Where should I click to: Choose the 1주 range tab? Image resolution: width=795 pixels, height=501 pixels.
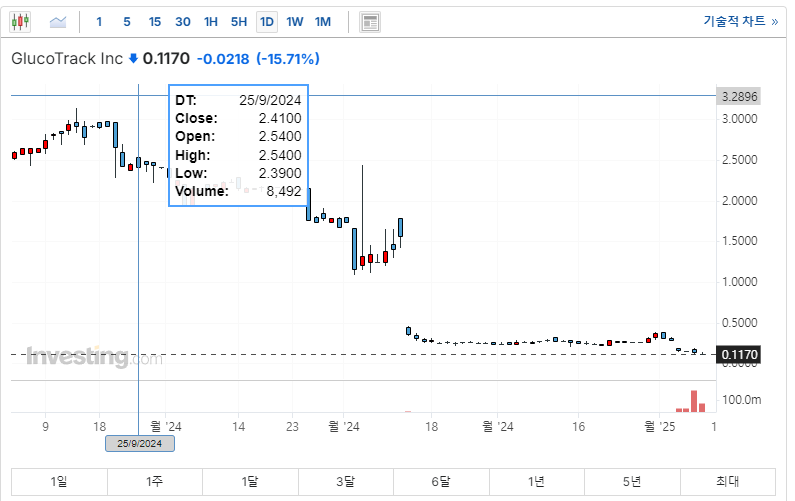[155, 481]
